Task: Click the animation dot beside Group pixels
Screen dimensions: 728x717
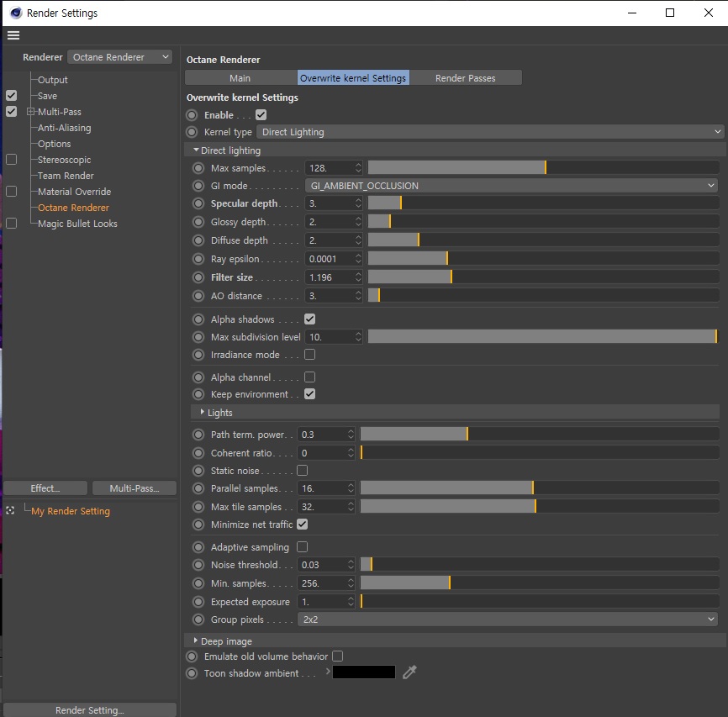Action: tap(198, 619)
